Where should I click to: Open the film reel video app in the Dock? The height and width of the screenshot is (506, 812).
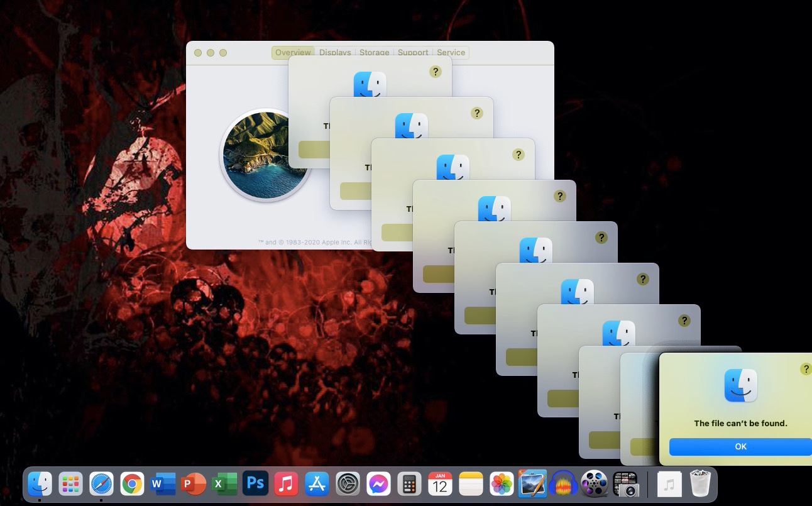click(594, 484)
